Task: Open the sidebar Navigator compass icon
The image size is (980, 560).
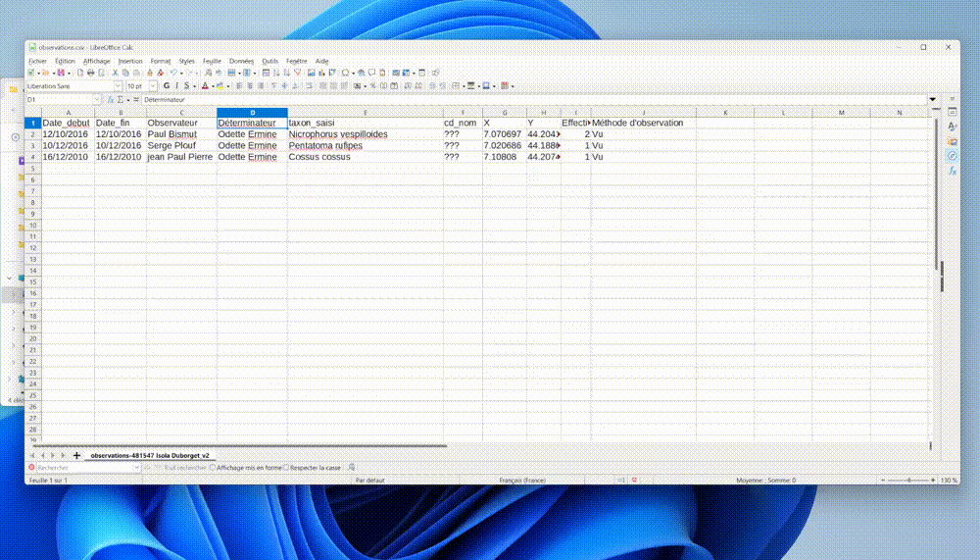Action: (952, 156)
